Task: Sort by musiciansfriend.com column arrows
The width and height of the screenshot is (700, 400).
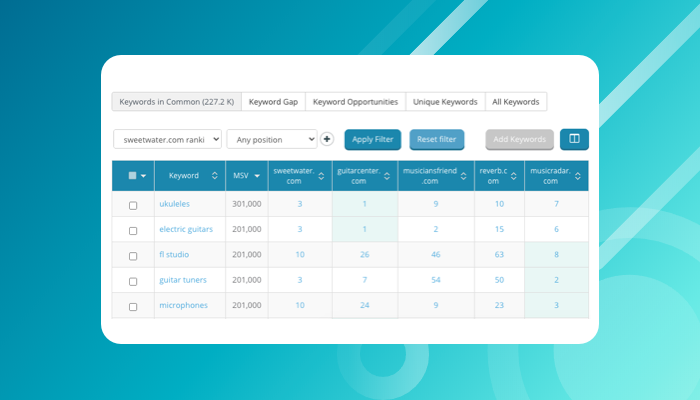Action: (464, 176)
